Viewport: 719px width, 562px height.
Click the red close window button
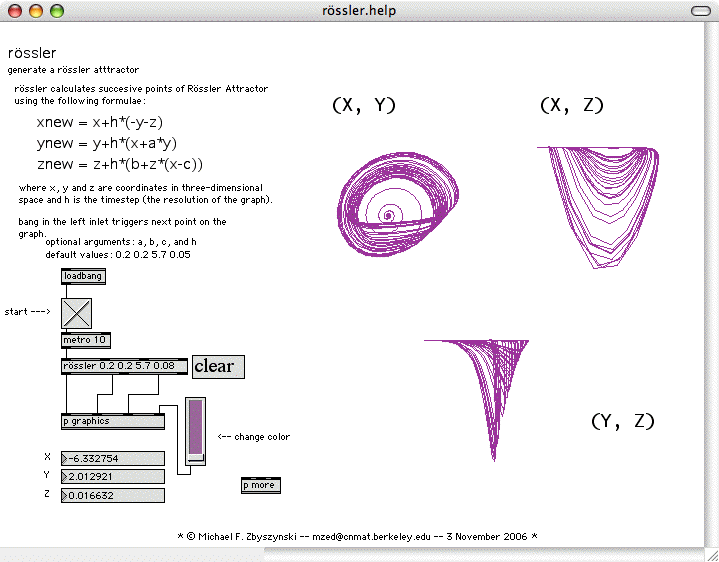pos(15,11)
